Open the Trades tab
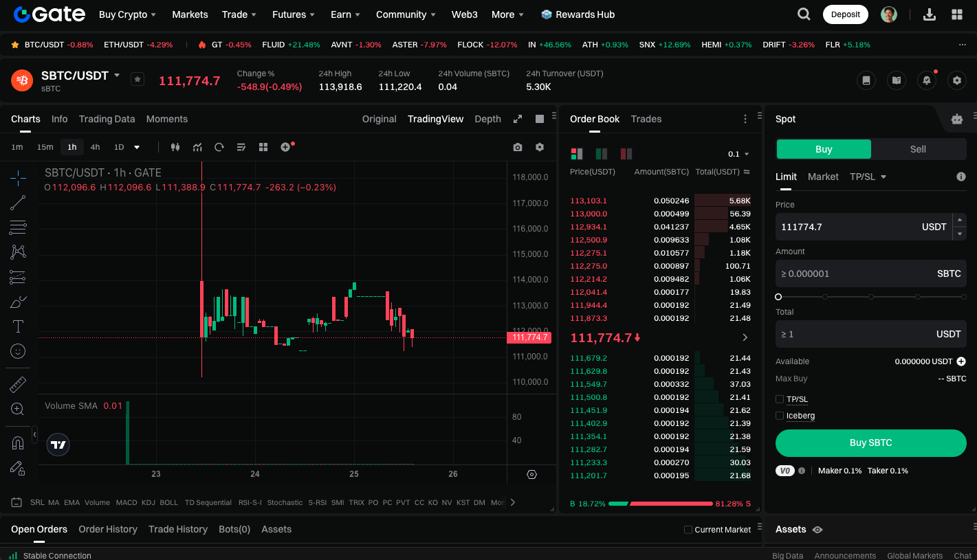Image resolution: width=977 pixels, height=560 pixels. click(646, 119)
